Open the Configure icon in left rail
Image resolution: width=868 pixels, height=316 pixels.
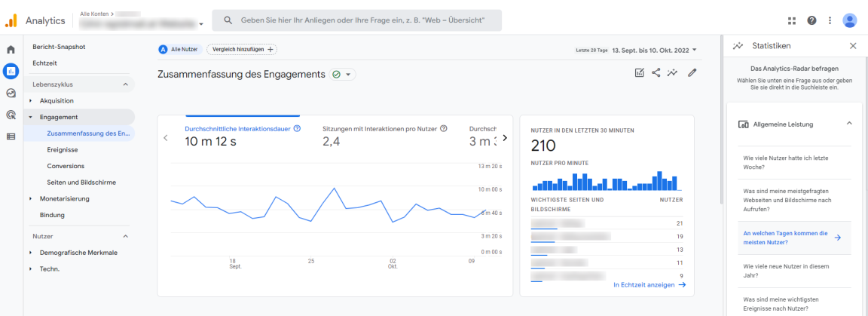click(x=11, y=137)
